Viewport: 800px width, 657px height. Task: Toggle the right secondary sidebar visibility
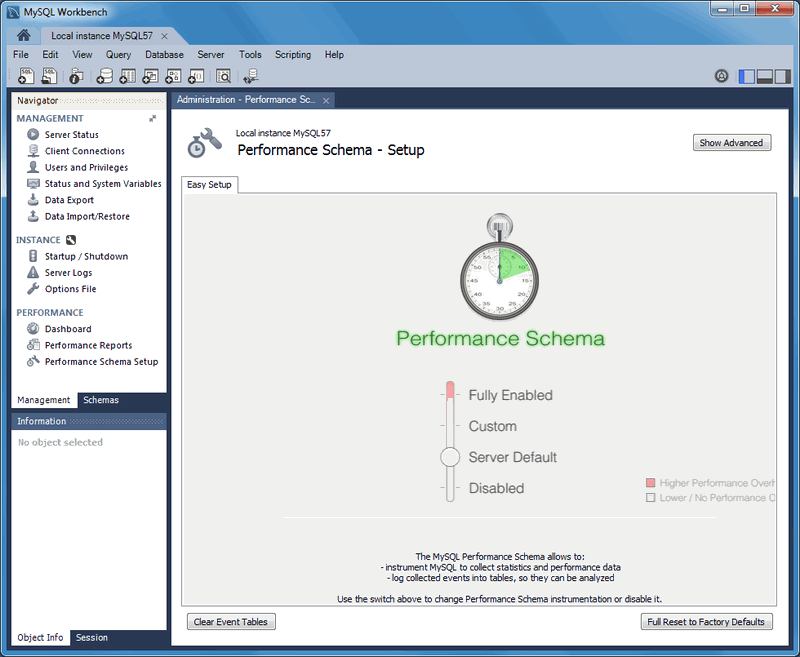pos(783,76)
